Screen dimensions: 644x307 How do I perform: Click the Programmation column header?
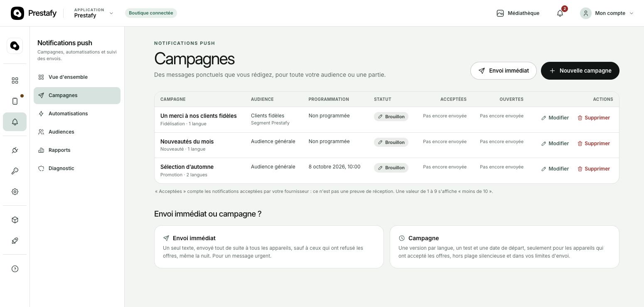pyautogui.click(x=329, y=100)
